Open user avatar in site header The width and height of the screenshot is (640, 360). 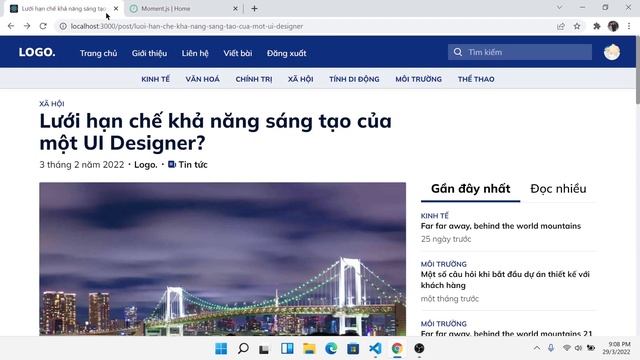click(x=612, y=52)
